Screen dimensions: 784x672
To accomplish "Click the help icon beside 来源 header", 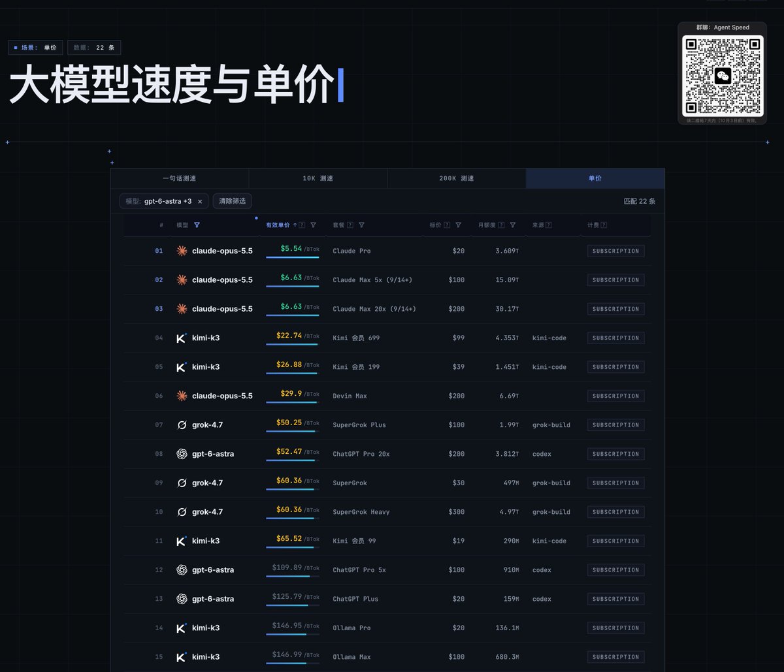I will tap(548, 225).
